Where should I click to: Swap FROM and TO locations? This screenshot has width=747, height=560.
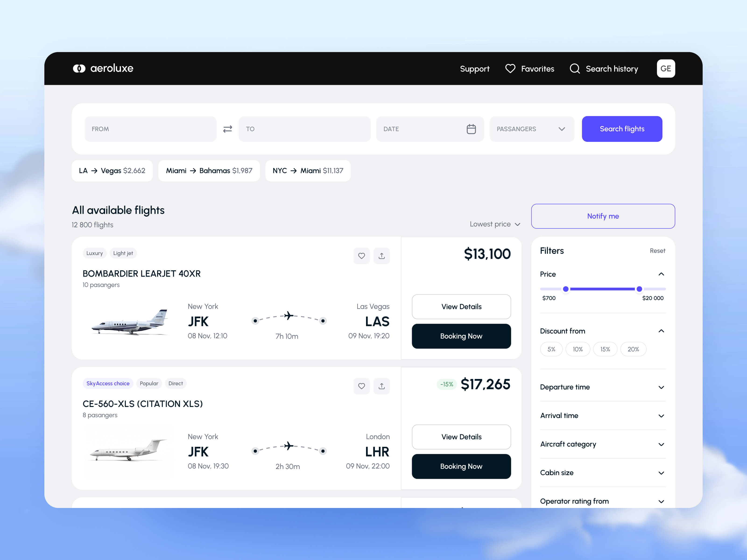tap(228, 129)
